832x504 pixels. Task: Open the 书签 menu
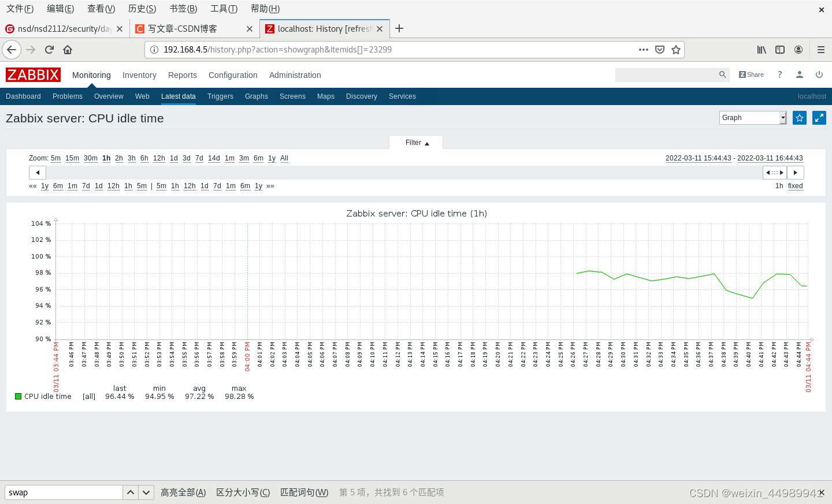point(183,9)
